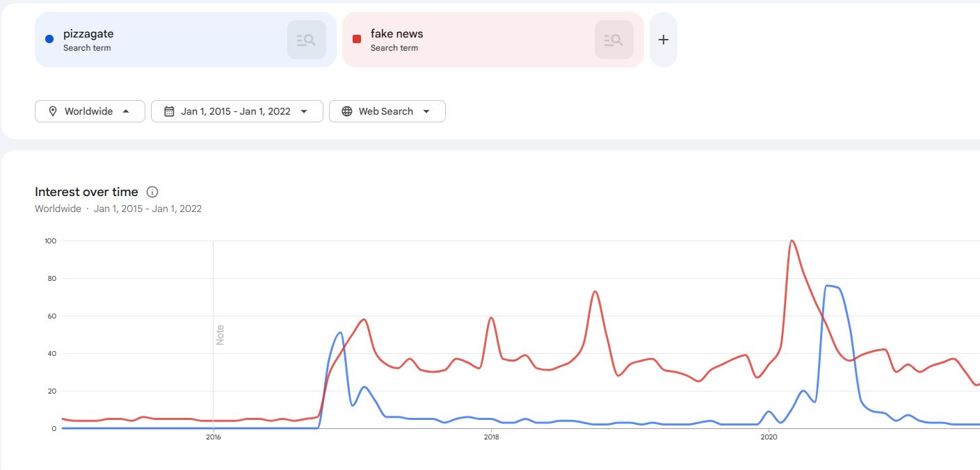Image resolution: width=980 pixels, height=470 pixels.
Task: Expand Worldwide region dropdown arrow
Action: tap(126, 111)
